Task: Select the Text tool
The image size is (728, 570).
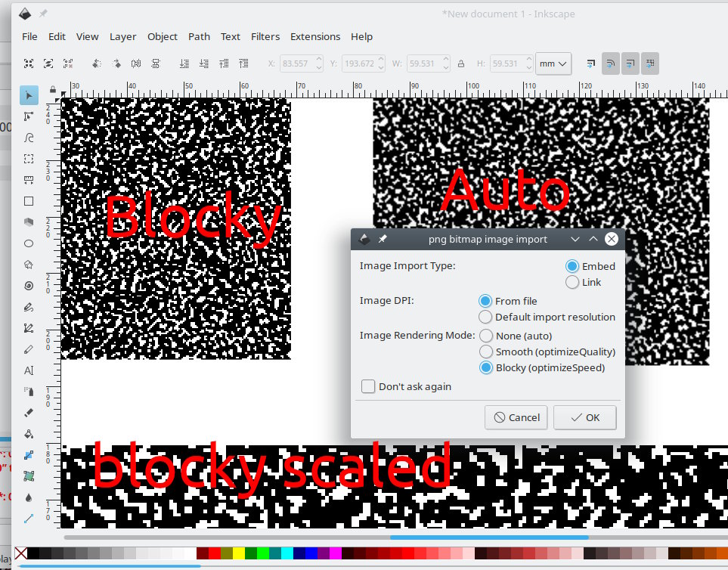Action: (29, 370)
